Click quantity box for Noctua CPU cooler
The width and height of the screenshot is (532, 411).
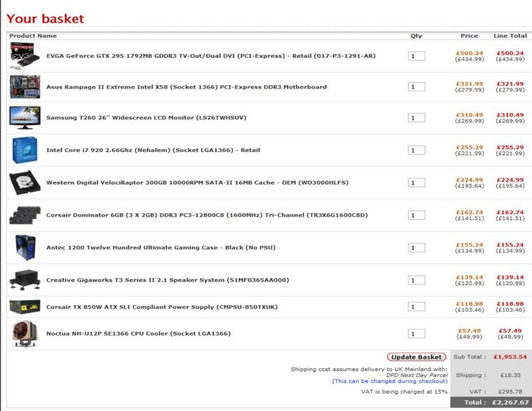416,334
